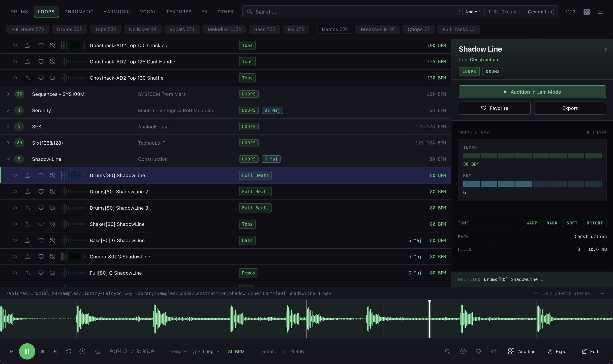Viewport: 613px width, 364px height.
Task: Switch to the FX tab
Action: 204,12
